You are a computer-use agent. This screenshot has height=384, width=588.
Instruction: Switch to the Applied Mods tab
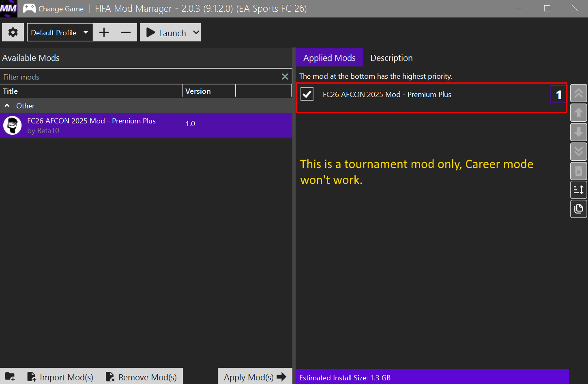click(x=329, y=58)
